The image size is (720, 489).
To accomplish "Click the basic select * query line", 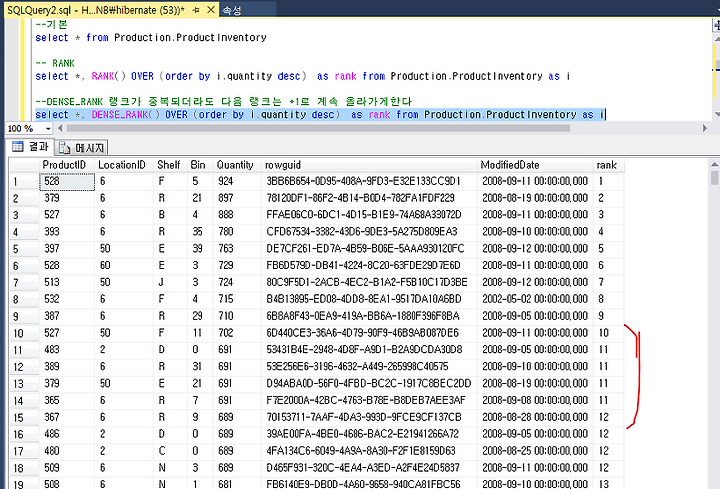I will 151,38.
